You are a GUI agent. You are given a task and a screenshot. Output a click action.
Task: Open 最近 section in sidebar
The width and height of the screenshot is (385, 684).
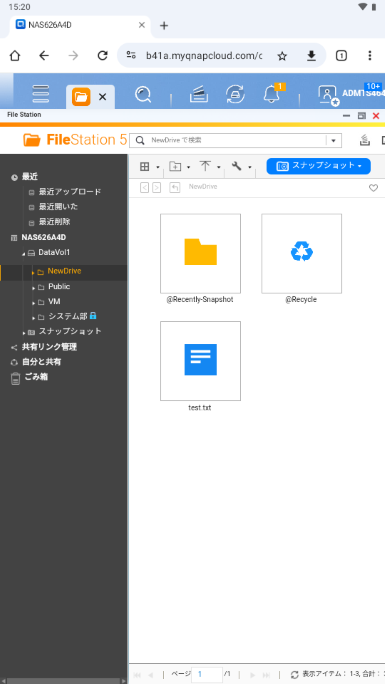pyautogui.click(x=30, y=177)
